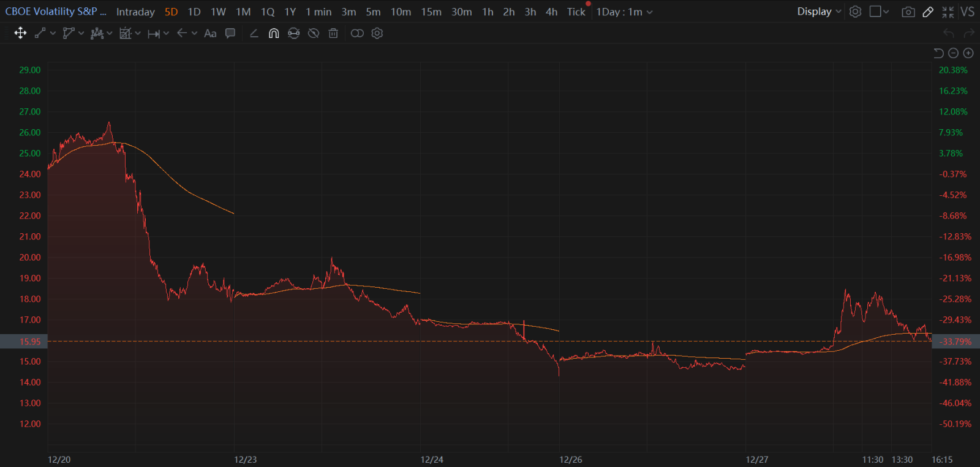Click the 16:15 time axis label
Screen dimensions: 980x467
(942, 460)
